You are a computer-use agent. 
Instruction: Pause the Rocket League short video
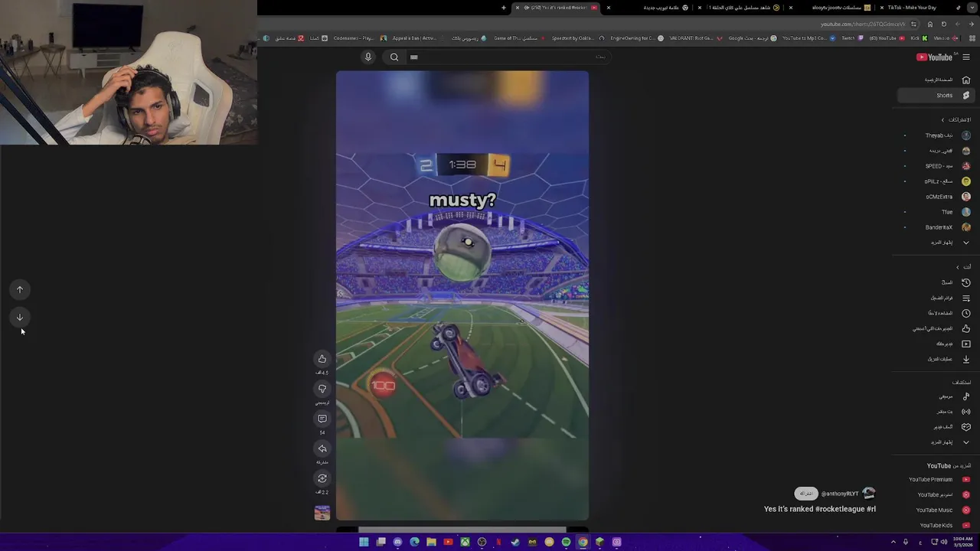click(462, 295)
